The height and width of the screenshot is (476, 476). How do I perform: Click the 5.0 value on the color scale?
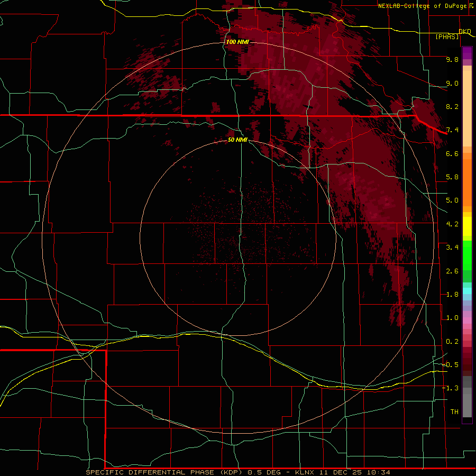point(452,200)
